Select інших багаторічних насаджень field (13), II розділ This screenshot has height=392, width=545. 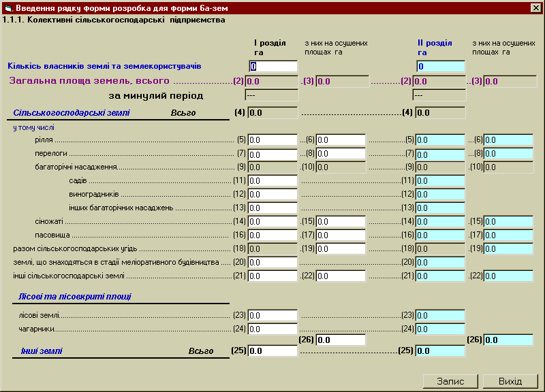440,208
